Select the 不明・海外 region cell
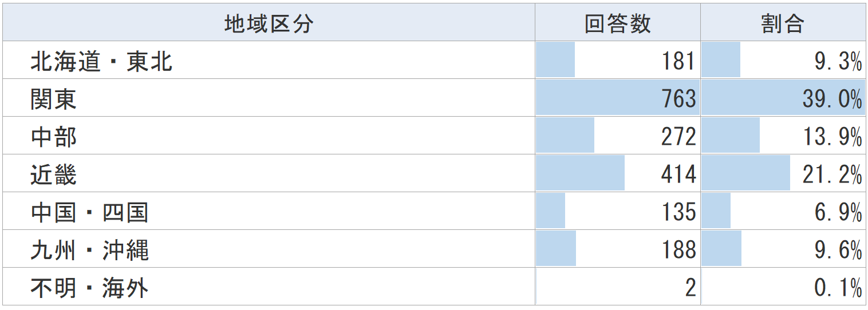868x310 pixels. [x=89, y=288]
